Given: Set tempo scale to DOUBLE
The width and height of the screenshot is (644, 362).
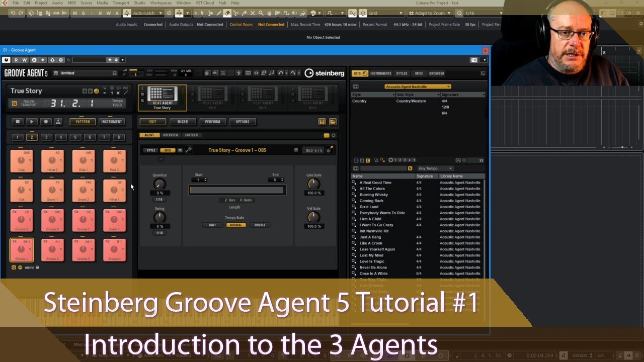Looking at the screenshot, I should coord(260,225).
